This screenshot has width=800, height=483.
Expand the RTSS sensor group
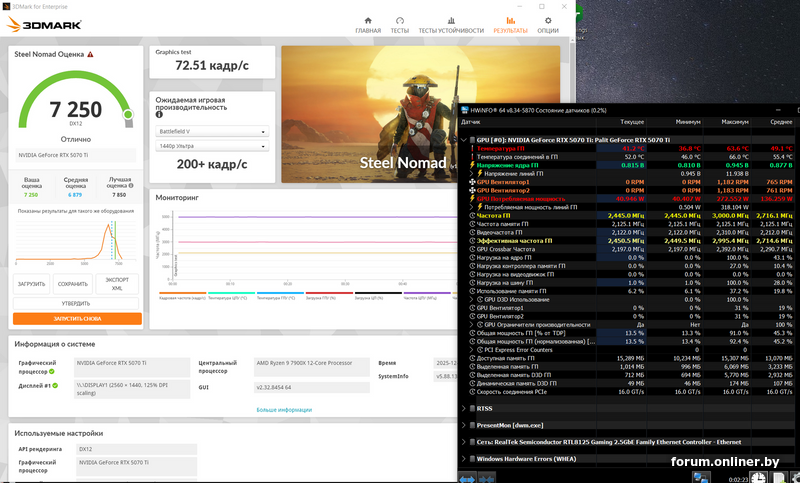pos(465,408)
